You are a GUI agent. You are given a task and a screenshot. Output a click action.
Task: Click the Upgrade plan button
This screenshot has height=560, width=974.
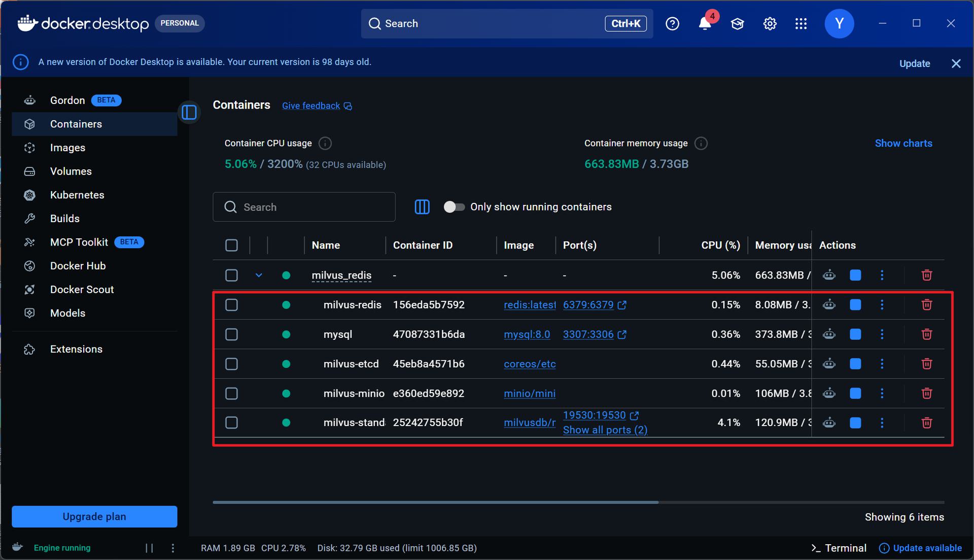pyautogui.click(x=94, y=516)
